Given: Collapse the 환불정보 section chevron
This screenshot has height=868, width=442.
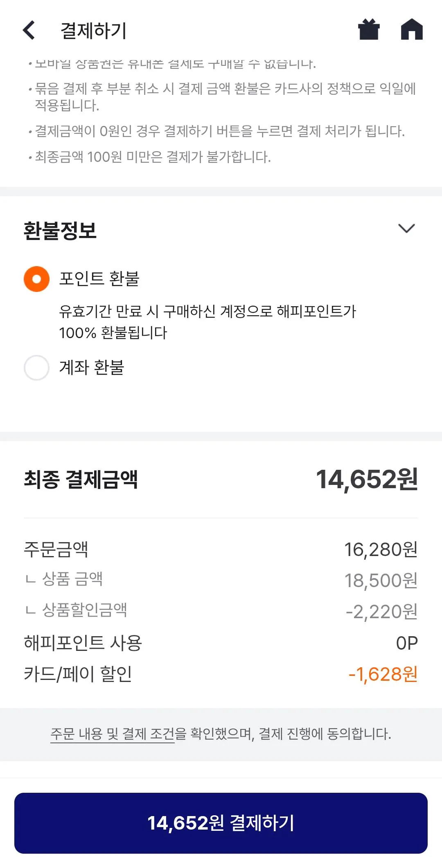Looking at the screenshot, I should click(406, 228).
